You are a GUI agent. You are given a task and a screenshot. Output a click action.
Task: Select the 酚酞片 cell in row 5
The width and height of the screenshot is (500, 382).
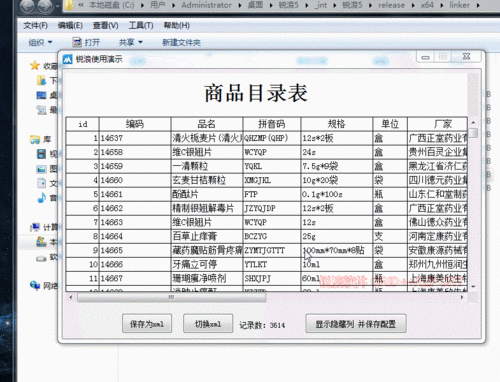pyautogui.click(x=207, y=194)
